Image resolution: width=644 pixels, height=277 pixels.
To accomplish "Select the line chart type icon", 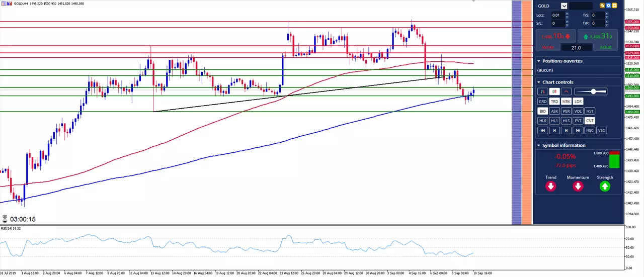I will (x=566, y=91).
